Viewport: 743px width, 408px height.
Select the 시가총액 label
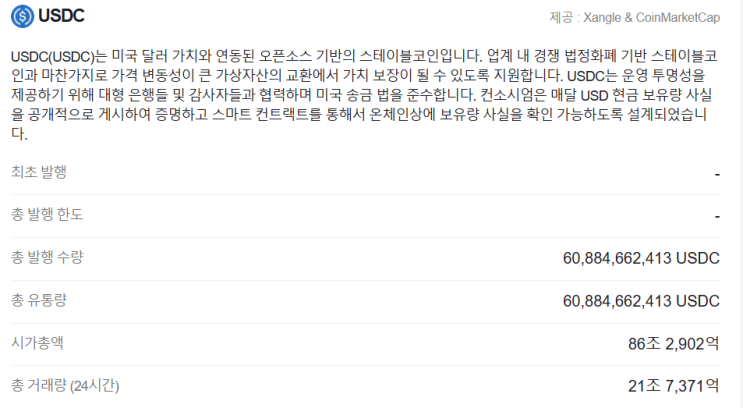coord(37,343)
